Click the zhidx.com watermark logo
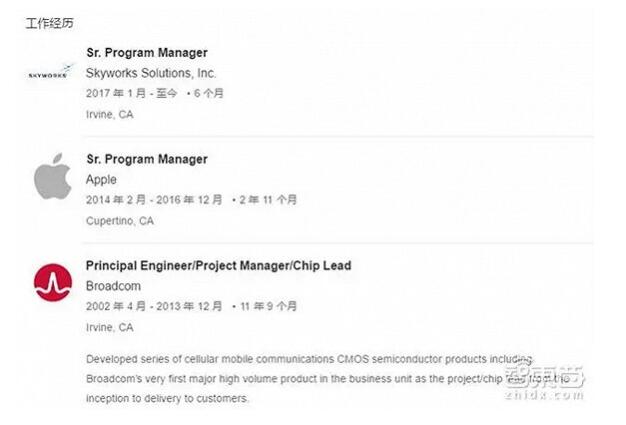 pyautogui.click(x=544, y=383)
